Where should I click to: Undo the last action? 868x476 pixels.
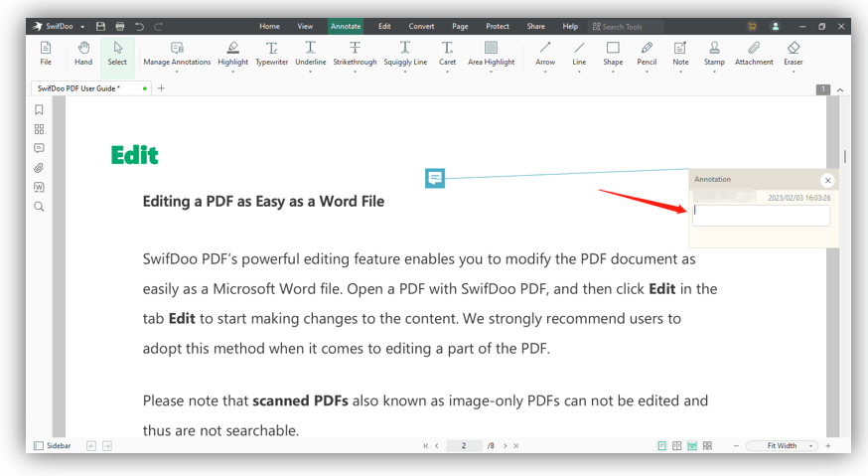click(139, 26)
